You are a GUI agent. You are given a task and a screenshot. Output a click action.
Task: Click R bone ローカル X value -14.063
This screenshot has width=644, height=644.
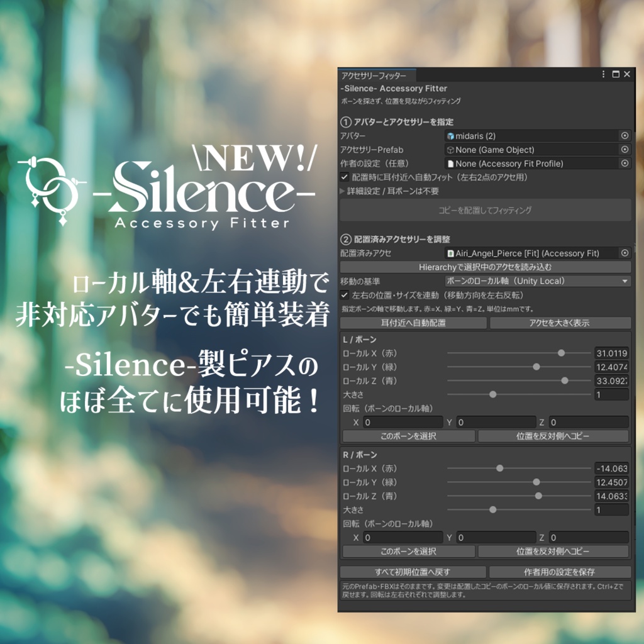[611, 468]
